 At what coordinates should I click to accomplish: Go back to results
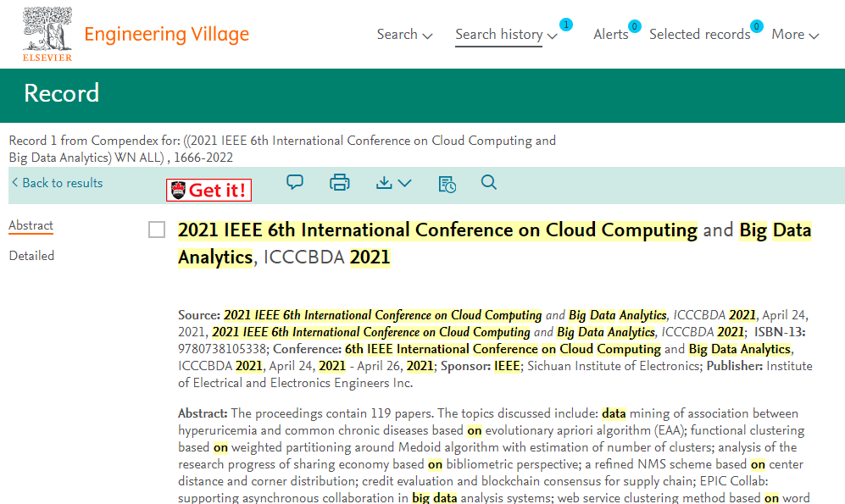pyautogui.click(x=57, y=183)
